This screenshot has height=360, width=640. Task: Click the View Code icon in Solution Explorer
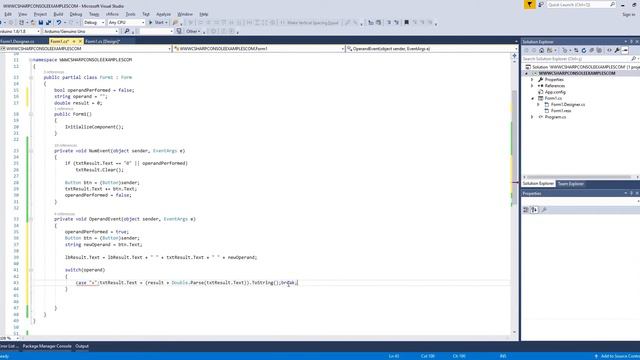pyautogui.click(x=609, y=51)
